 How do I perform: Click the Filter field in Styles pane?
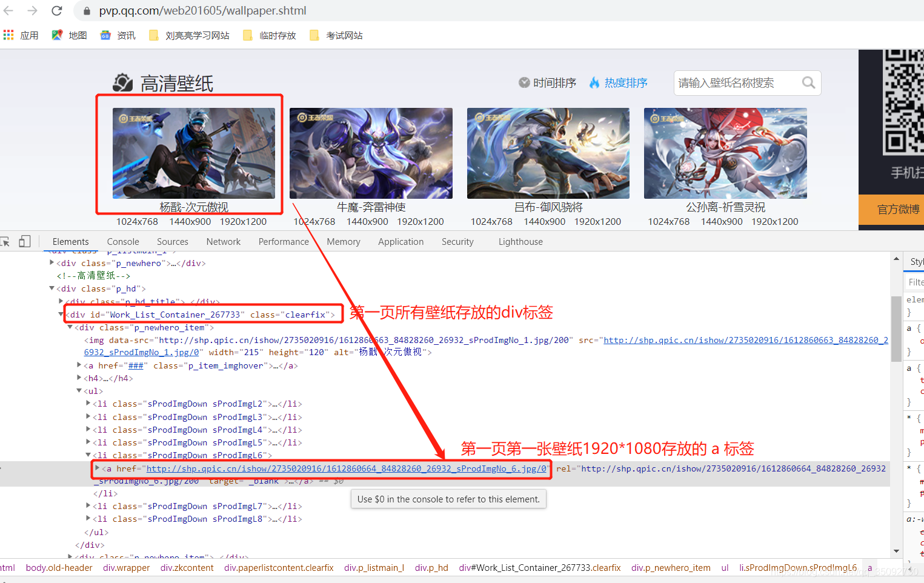(915, 282)
